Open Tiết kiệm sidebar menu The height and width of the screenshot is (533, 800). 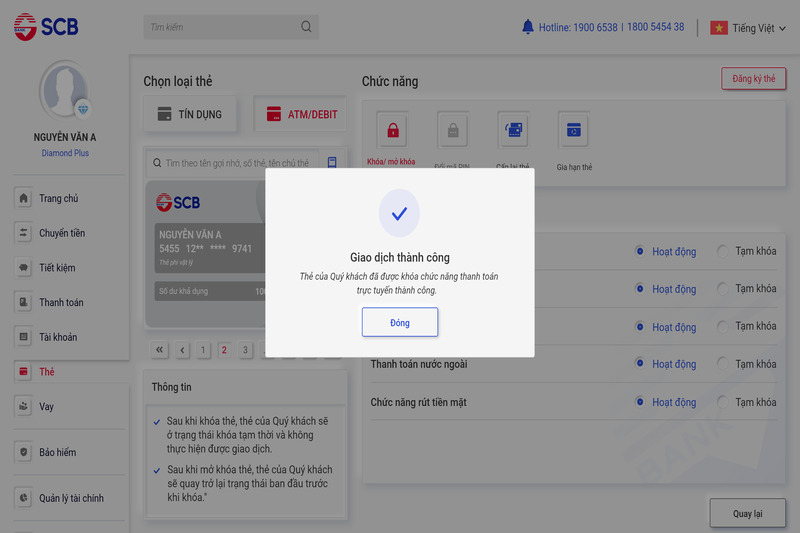coord(57,268)
